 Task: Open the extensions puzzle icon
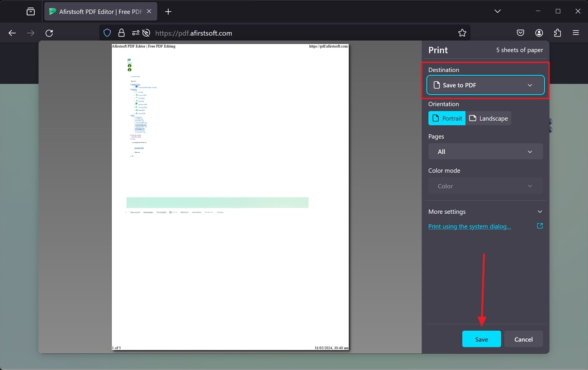coord(557,33)
